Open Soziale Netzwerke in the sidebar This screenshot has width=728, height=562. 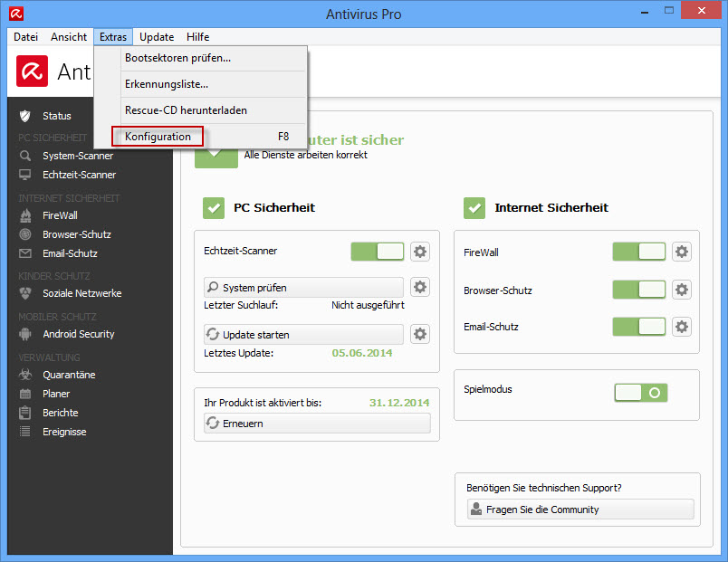[82, 293]
